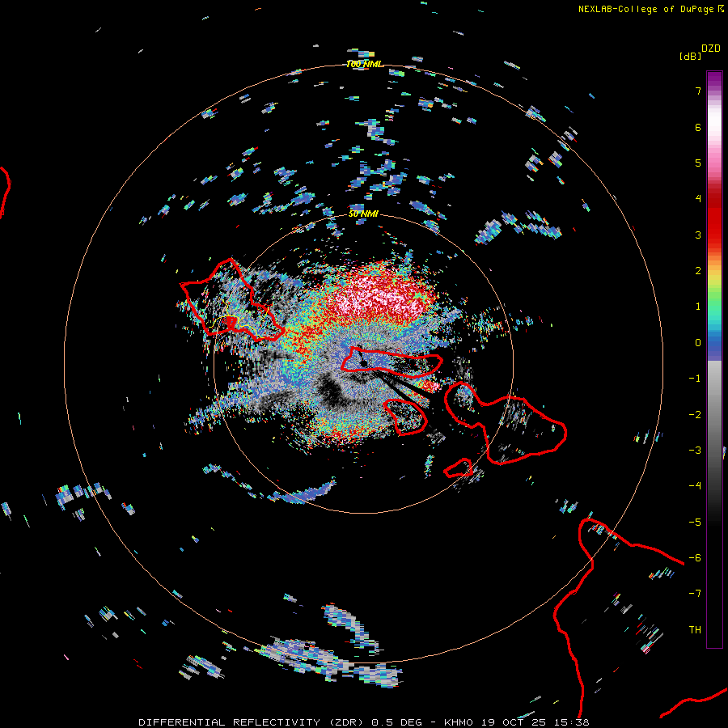
Task: Click the color scale value 0
Action: [698, 343]
